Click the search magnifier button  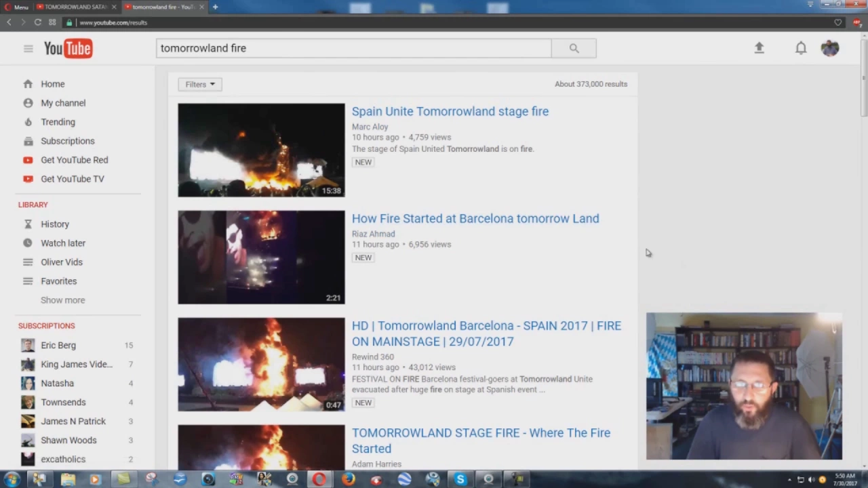click(x=574, y=48)
